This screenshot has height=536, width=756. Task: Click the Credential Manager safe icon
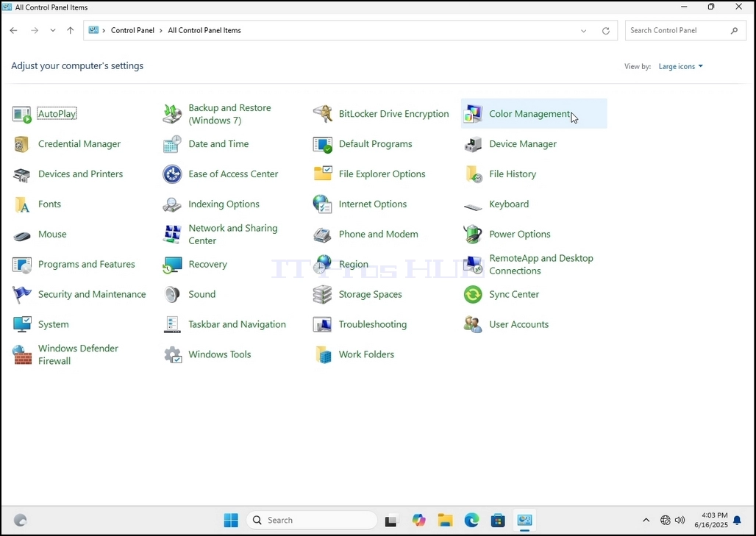point(22,144)
